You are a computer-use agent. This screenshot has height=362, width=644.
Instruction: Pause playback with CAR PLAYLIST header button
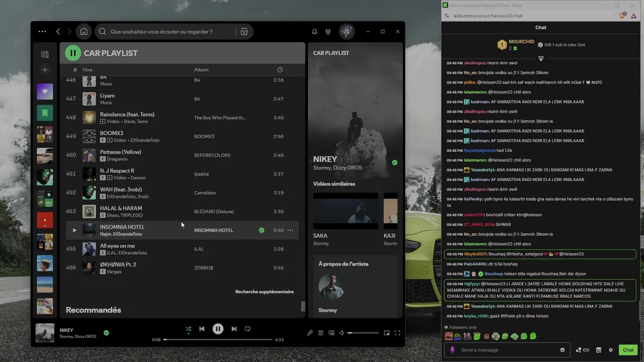[73, 53]
